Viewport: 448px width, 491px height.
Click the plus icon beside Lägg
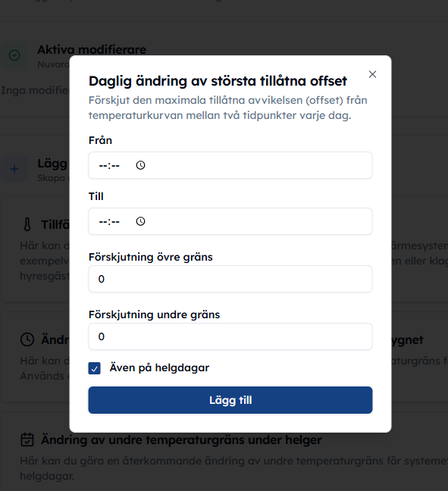coord(14,169)
